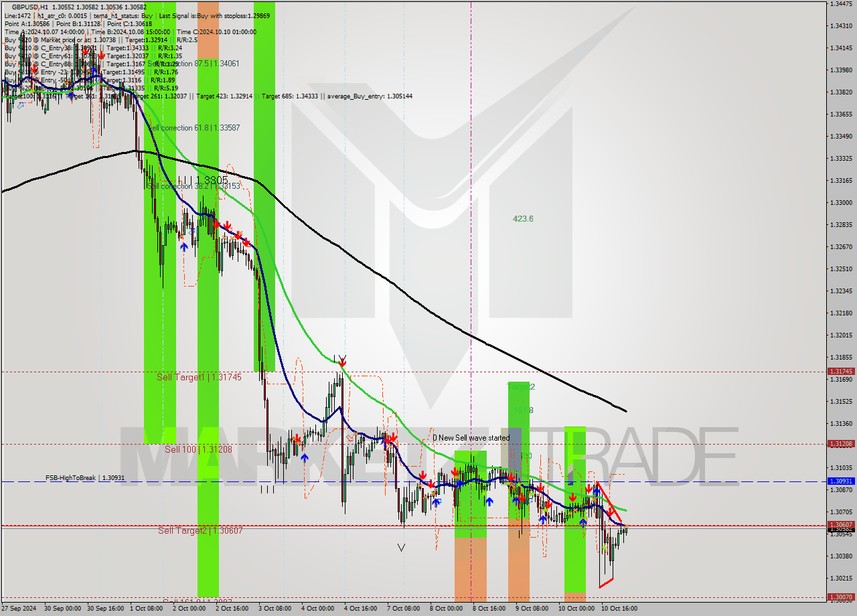Screen dimensions: 857x616
Task: Click the '7 Oct 08:00' time label
Action: [403, 609]
